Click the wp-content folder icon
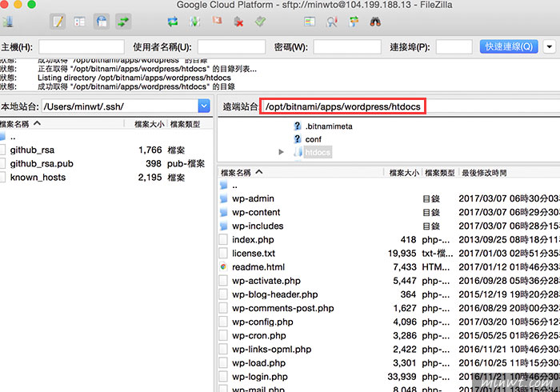Image resolution: width=560 pixels, height=392 pixels. click(x=223, y=213)
